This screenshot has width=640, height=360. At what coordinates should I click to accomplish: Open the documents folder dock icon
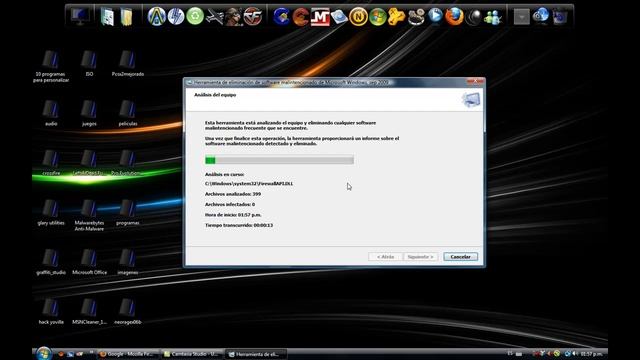[107, 17]
